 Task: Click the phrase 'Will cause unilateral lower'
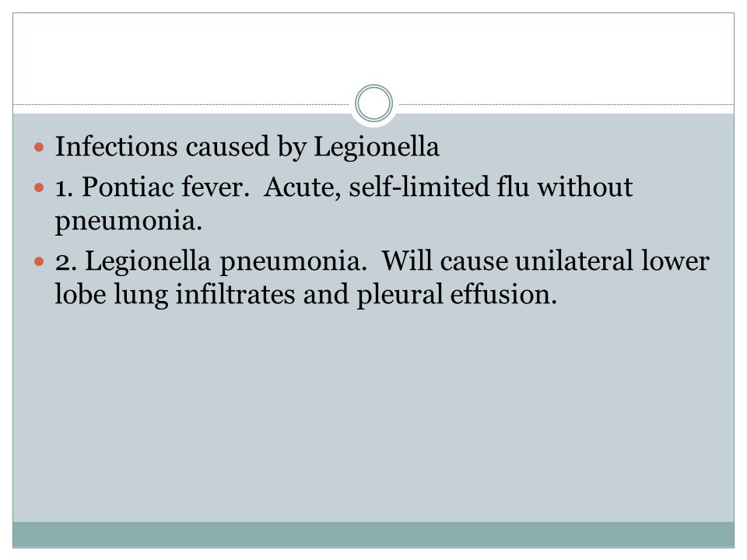pyautogui.click(x=546, y=261)
